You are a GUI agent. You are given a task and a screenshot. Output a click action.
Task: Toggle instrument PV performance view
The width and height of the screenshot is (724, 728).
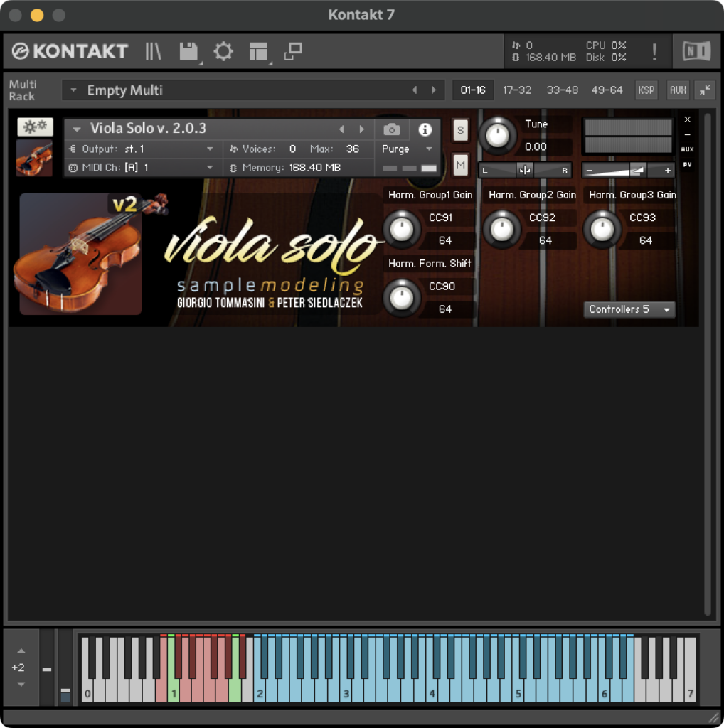[687, 164]
